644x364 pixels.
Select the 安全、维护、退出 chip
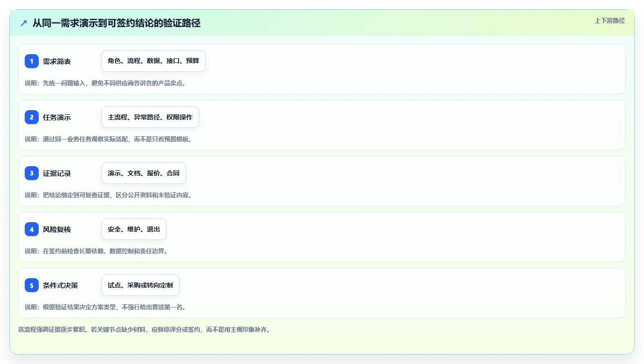[134, 229]
